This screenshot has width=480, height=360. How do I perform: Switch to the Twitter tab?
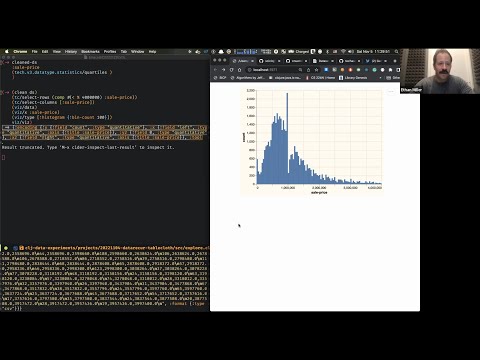(375, 61)
